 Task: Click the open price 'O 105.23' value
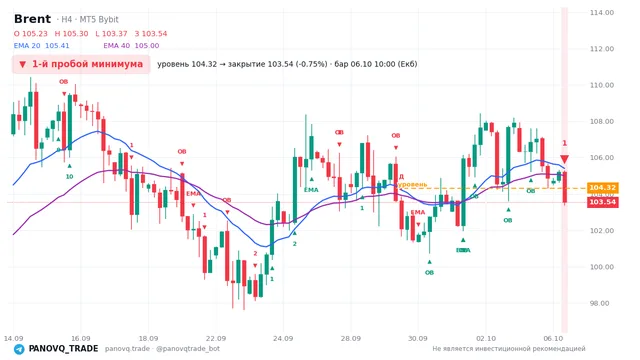31,33
